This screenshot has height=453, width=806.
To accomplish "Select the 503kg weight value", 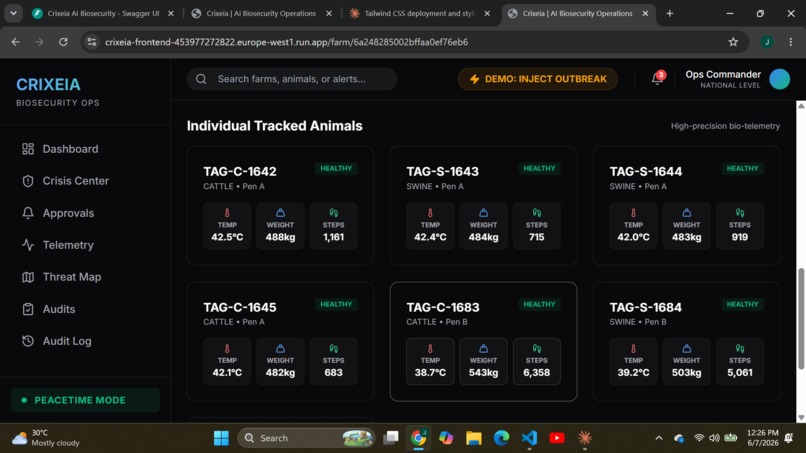I will click(686, 373).
